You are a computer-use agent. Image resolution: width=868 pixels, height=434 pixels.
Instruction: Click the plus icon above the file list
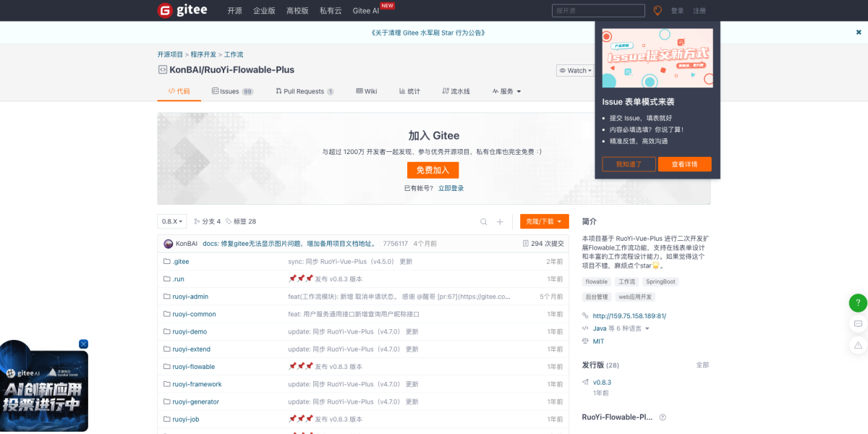(x=500, y=221)
